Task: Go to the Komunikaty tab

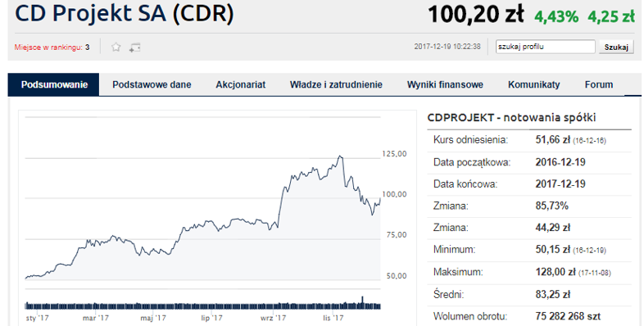Action: point(534,84)
